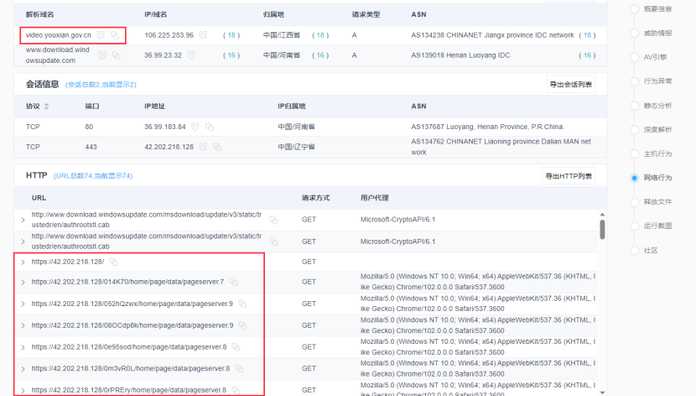Click session IP 42.202.218.128 on port 443
The image size is (696, 396).
click(169, 147)
